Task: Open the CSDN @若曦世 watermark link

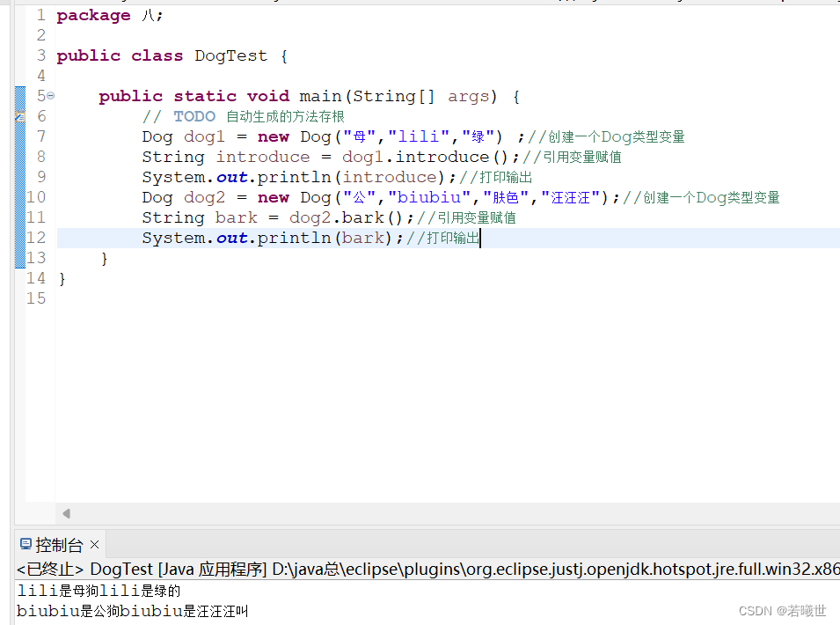Action: (782, 610)
